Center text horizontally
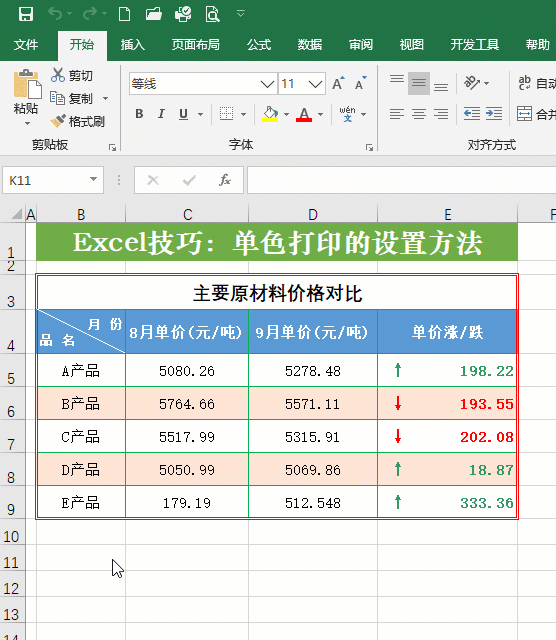Image resolution: width=556 pixels, height=640 pixels. pyautogui.click(x=419, y=114)
